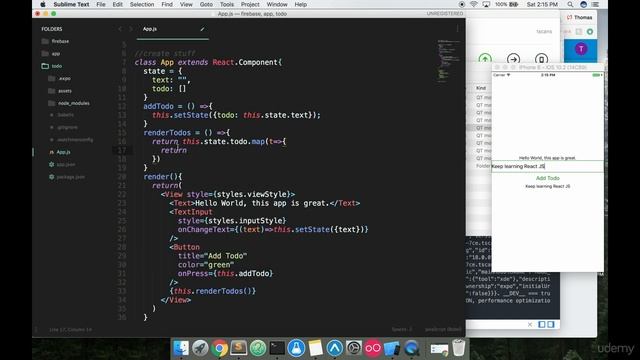Open the Goto menu
Screen dimensions: 640x360
206,4
